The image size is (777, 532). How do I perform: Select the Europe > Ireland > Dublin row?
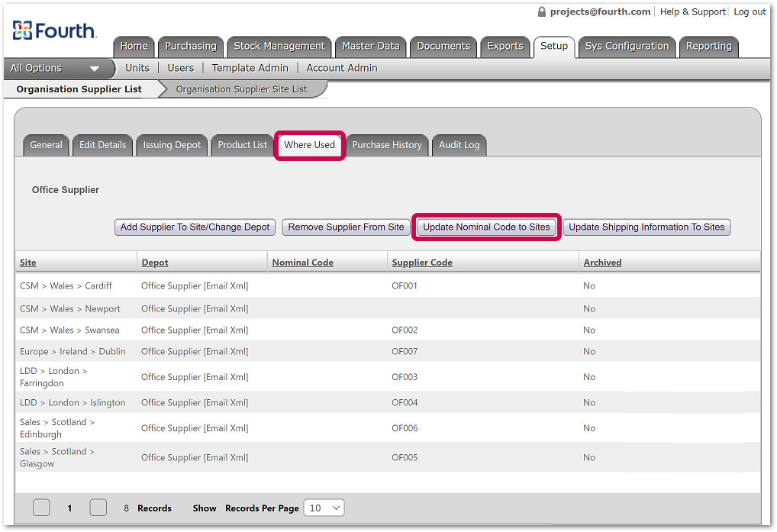[388, 351]
